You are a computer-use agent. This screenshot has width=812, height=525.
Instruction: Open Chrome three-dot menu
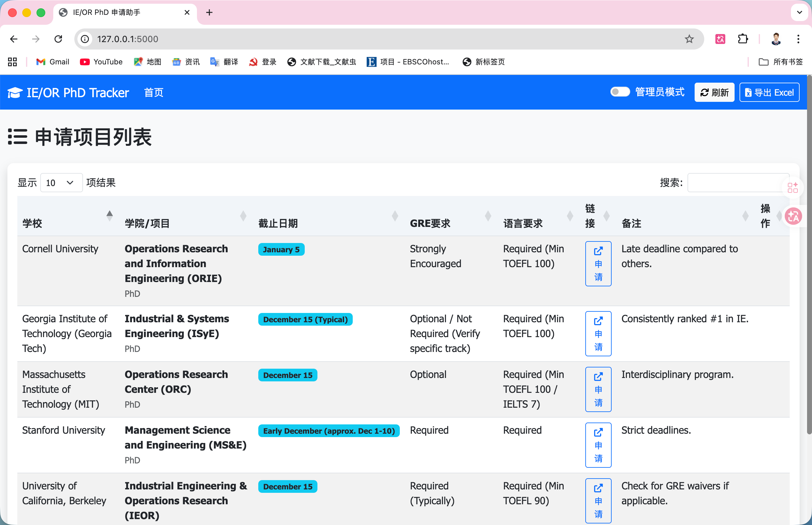(798, 39)
